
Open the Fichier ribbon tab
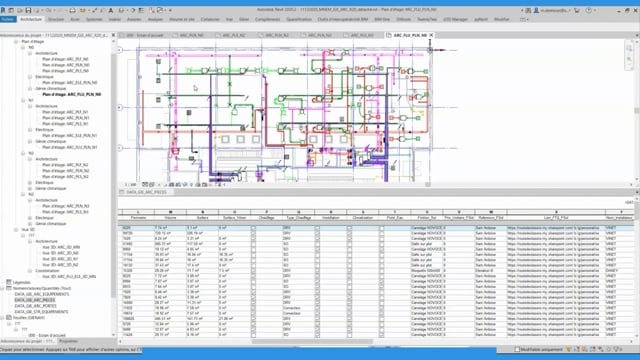click(x=7, y=19)
